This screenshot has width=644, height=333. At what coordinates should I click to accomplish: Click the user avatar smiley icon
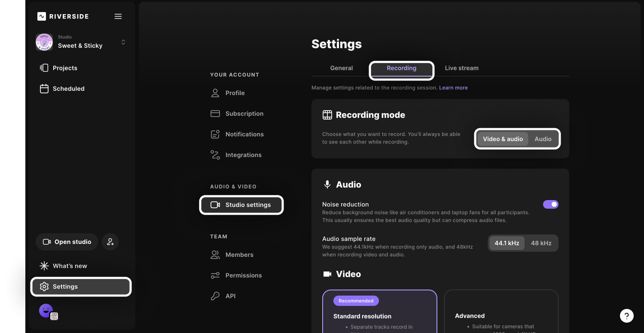[46, 310]
